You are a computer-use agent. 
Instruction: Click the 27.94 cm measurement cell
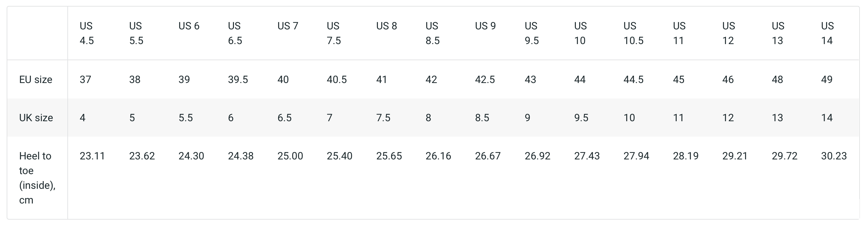point(636,156)
